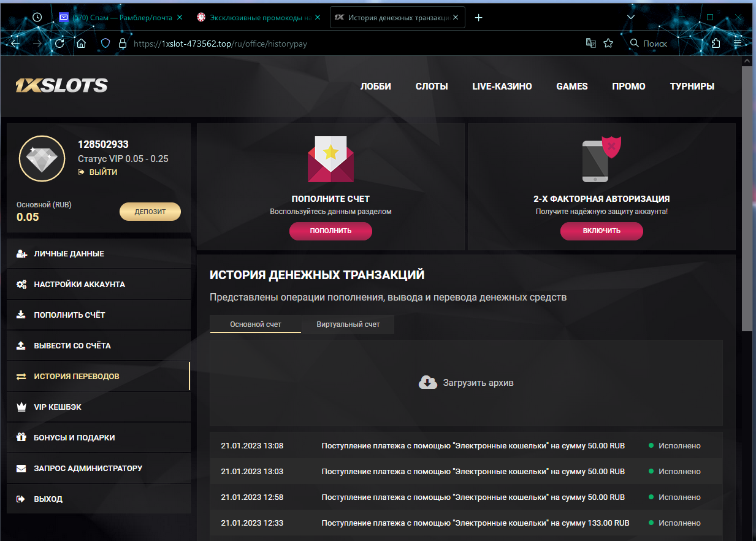Open the browser hamburger menu
The height and width of the screenshot is (541, 756).
click(x=738, y=44)
